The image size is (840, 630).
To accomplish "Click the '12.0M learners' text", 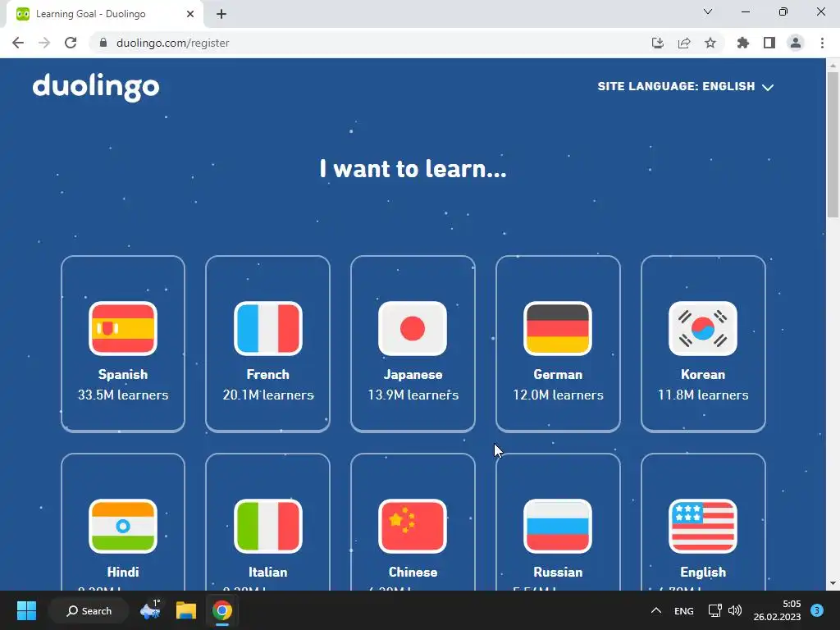I will (558, 395).
